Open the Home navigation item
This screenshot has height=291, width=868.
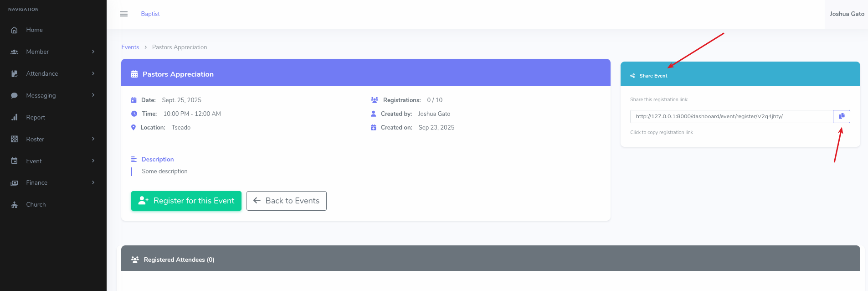(35, 30)
